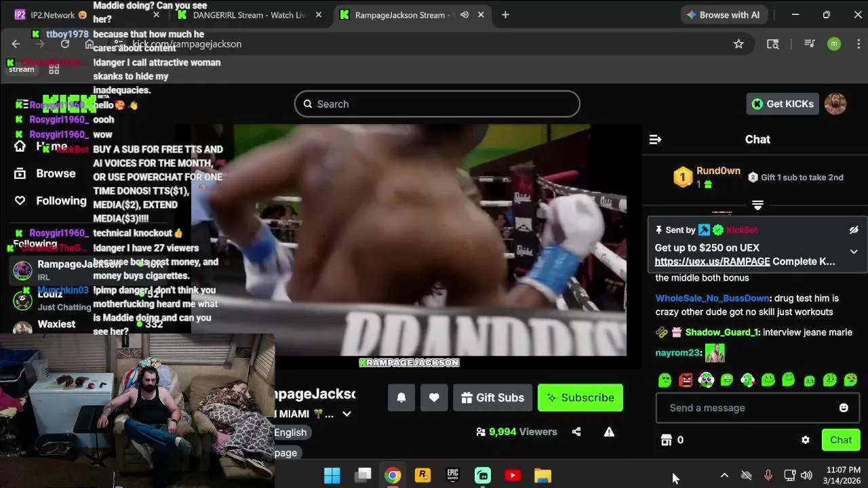Follow the channel with the heart button
This screenshot has height=488, width=868.
(434, 398)
